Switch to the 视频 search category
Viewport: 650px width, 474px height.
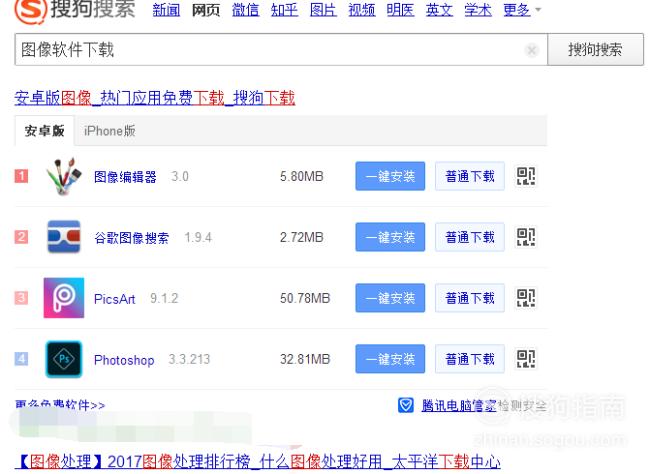pyautogui.click(x=362, y=10)
